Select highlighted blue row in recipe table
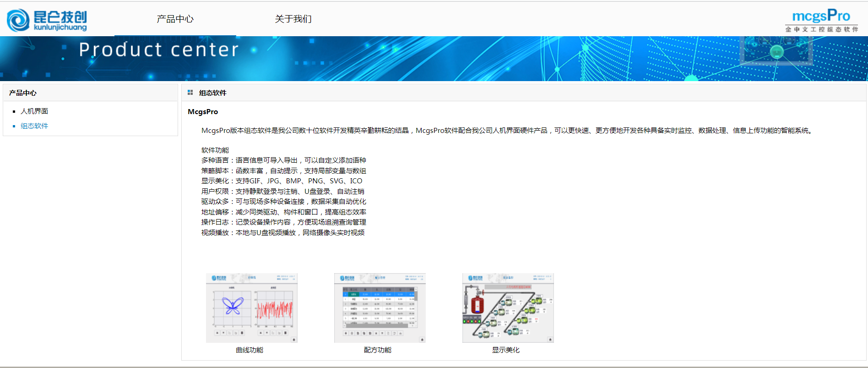The height and width of the screenshot is (368, 868). 379,294
